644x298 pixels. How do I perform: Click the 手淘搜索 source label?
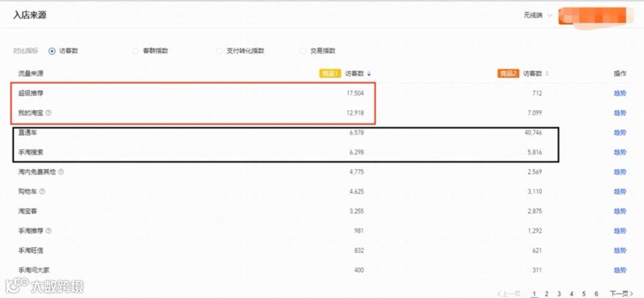click(x=31, y=153)
